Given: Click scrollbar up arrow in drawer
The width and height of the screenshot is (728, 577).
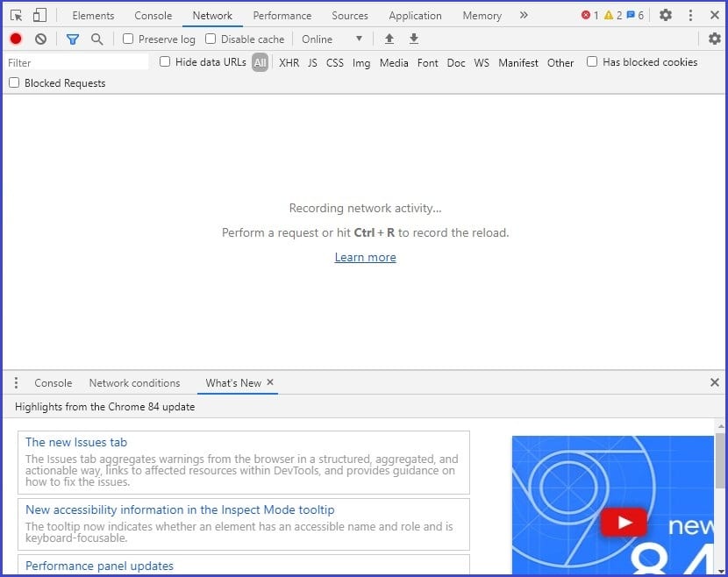Looking at the screenshot, I should pos(721,425).
